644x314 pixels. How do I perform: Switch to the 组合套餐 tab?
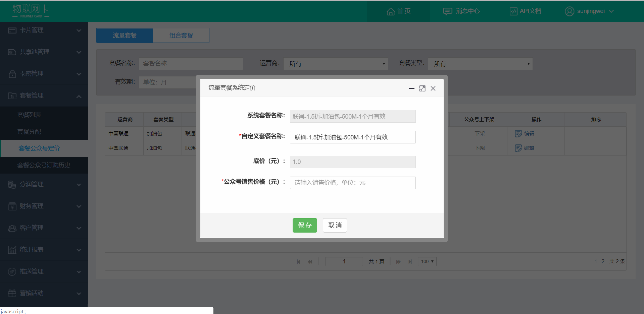[x=181, y=36]
